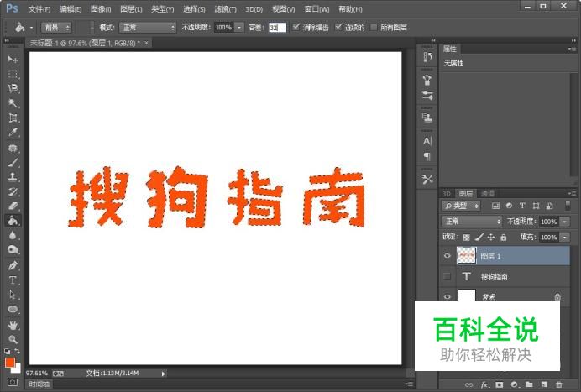Open the layer blend mode dropdown
The width and height of the screenshot is (581, 392).
tap(472, 222)
